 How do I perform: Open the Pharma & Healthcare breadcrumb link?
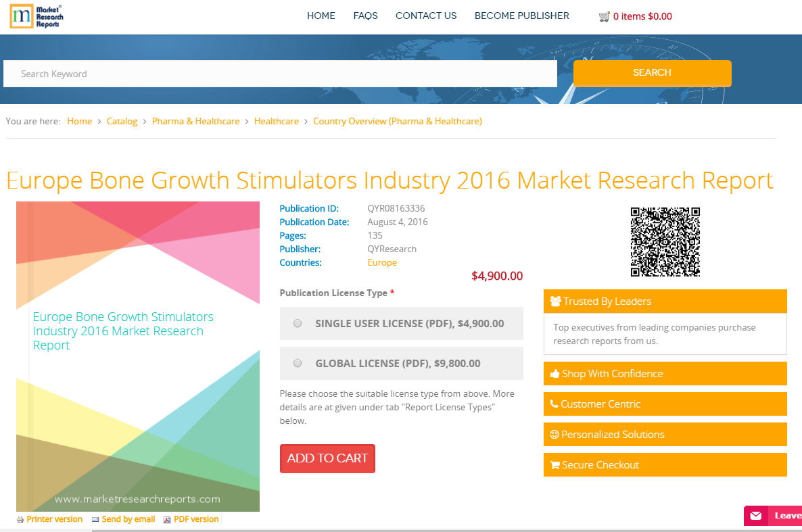click(x=196, y=121)
